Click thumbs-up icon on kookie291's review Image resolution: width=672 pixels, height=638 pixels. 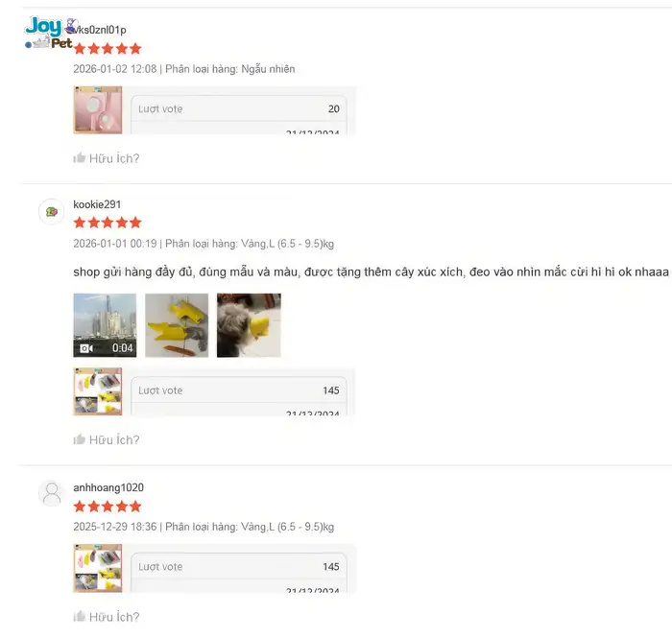[x=80, y=438]
